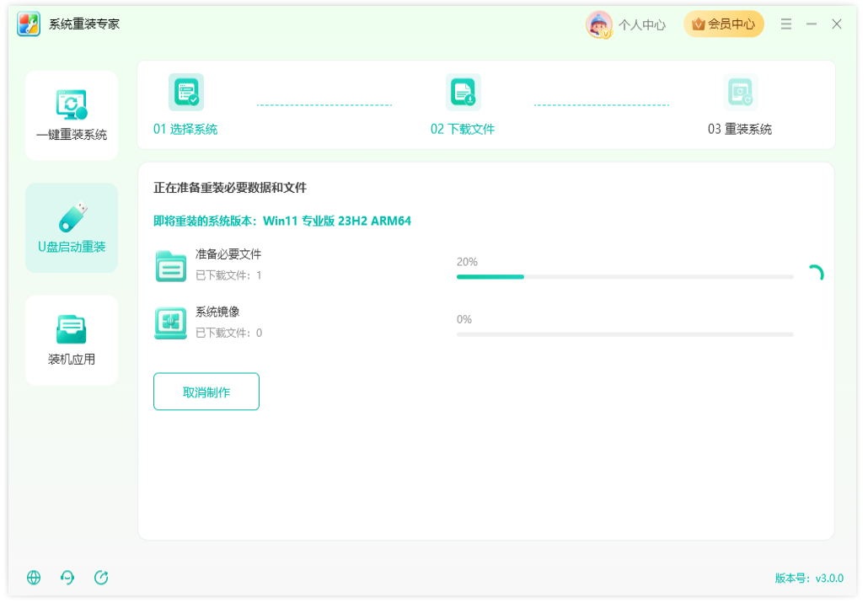The height and width of the screenshot is (608, 868).
Task: Click the 版本号 v3.0.0 version text
Action: pos(809,579)
